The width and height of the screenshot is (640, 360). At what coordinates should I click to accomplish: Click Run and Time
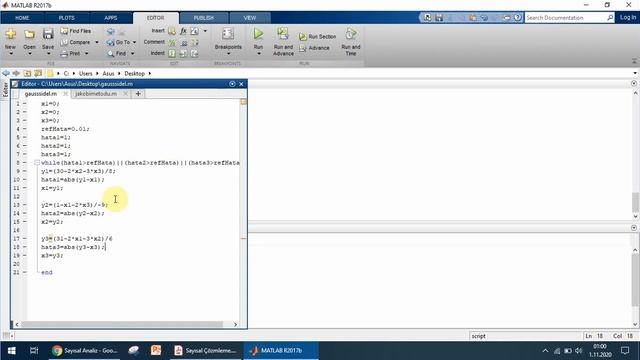351,42
